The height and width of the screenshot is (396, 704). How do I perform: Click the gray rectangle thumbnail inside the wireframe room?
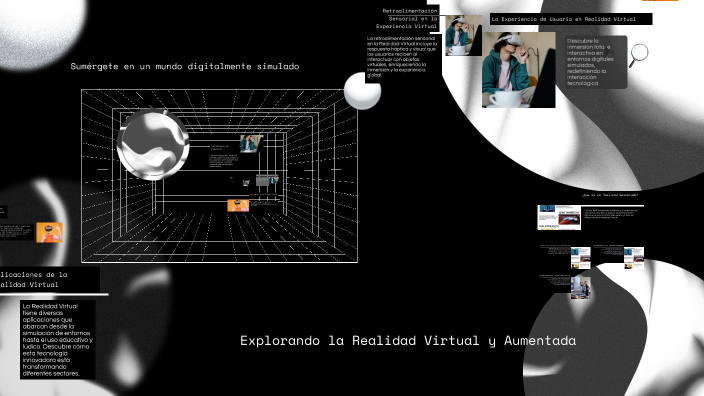click(x=262, y=180)
